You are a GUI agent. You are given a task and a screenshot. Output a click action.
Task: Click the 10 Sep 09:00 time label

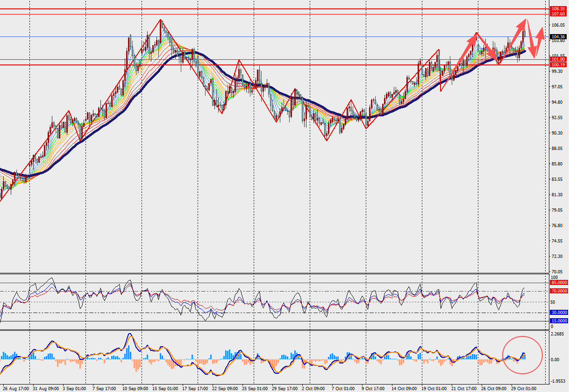tap(135, 388)
